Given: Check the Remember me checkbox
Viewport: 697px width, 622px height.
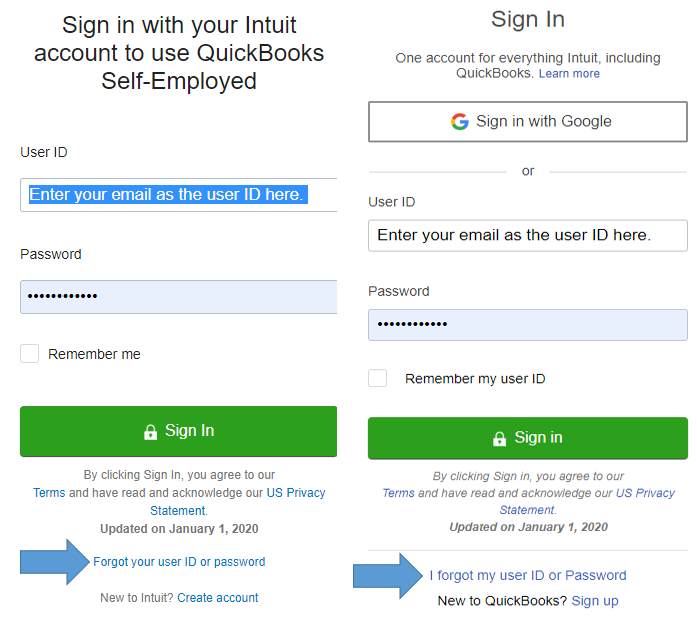Looking at the screenshot, I should click(30, 354).
